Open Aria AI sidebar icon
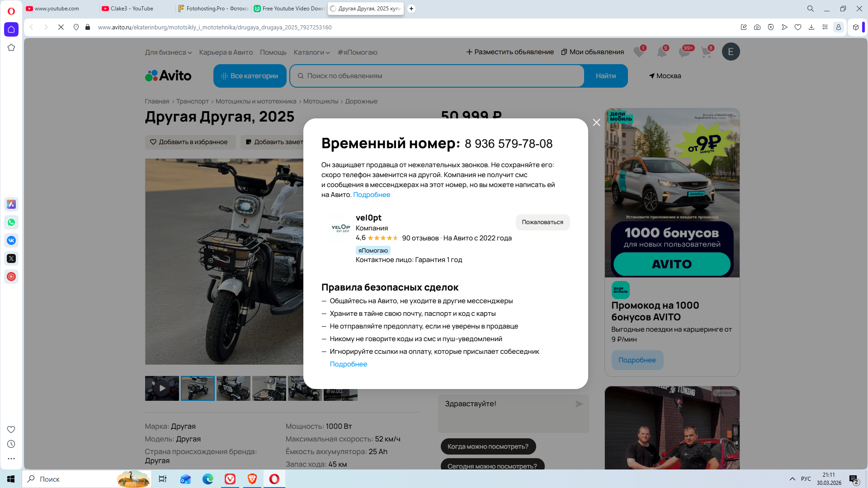868x488 pixels. coord(11,204)
